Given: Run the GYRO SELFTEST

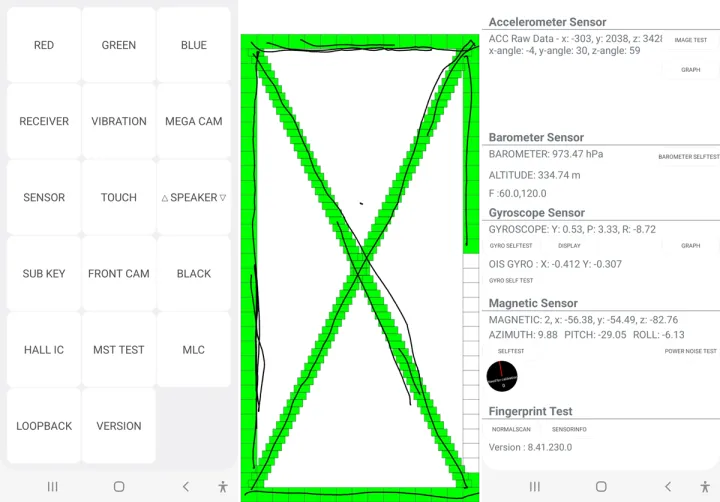Looking at the screenshot, I should [x=511, y=246].
